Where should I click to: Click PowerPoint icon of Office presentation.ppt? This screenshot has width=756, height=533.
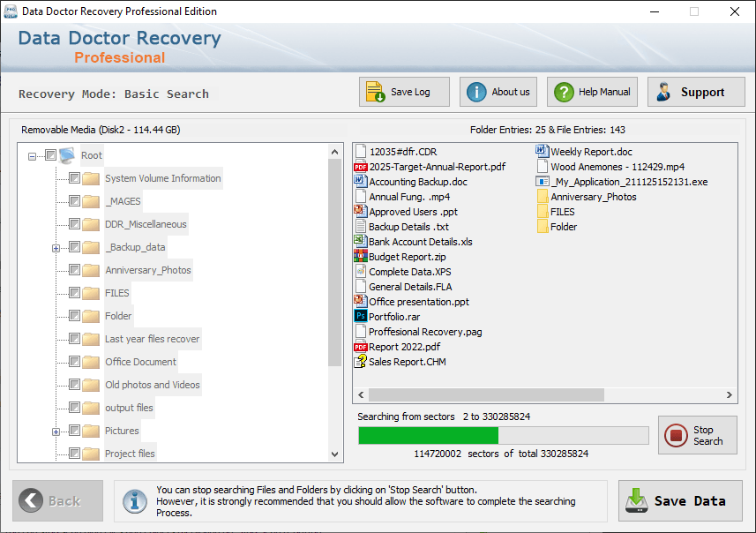(x=360, y=301)
